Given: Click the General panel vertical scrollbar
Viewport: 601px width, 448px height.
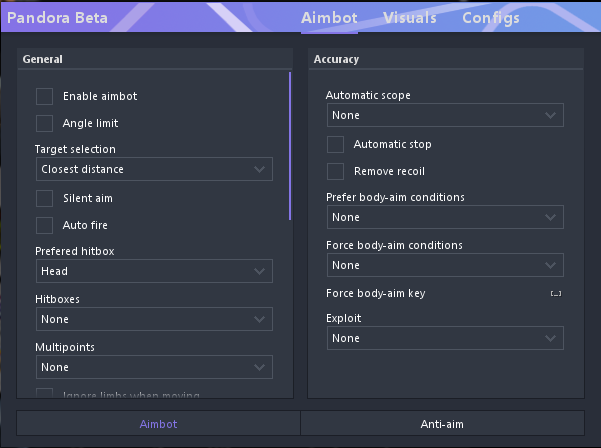Looking at the screenshot, I should (x=290, y=146).
